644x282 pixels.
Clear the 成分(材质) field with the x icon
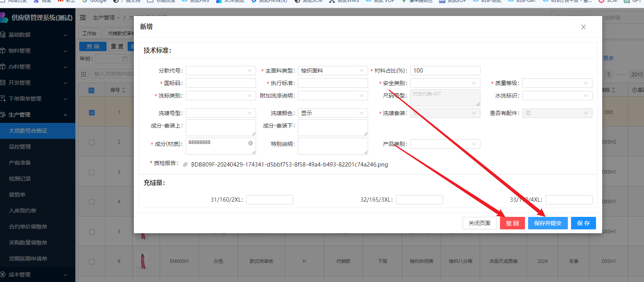click(251, 143)
